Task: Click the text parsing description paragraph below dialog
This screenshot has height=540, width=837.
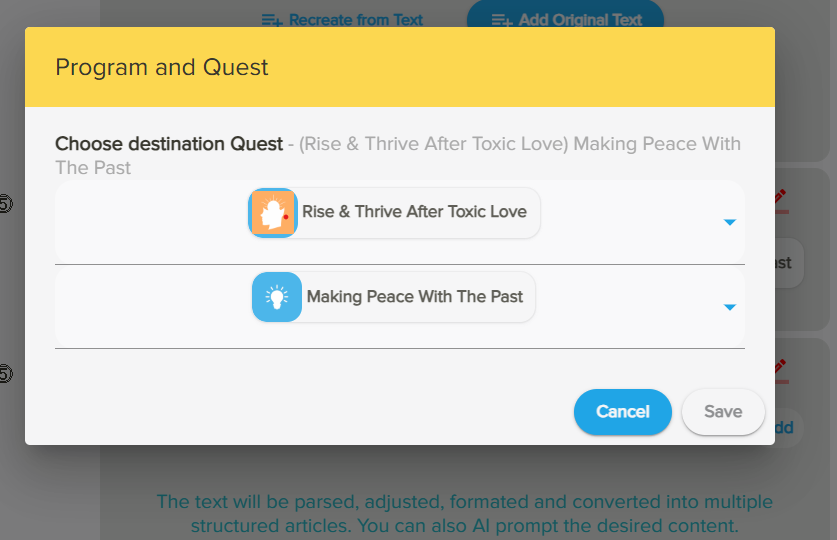Action: tap(465, 513)
